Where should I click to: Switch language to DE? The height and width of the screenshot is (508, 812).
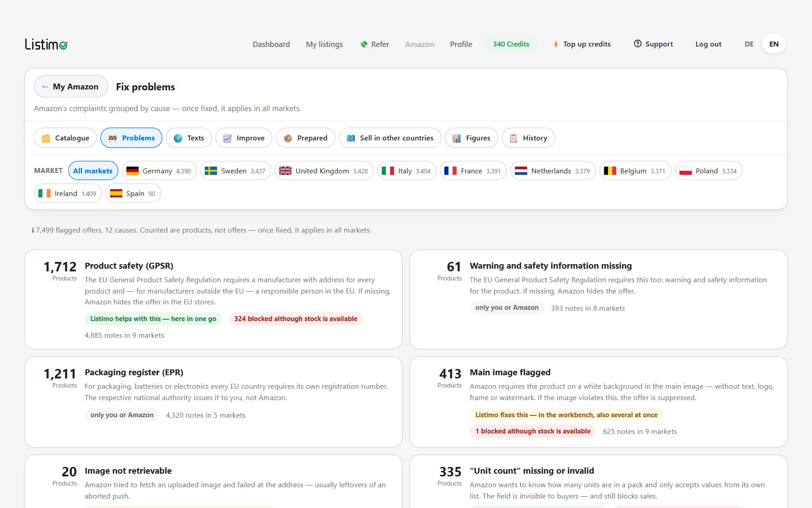(x=749, y=44)
